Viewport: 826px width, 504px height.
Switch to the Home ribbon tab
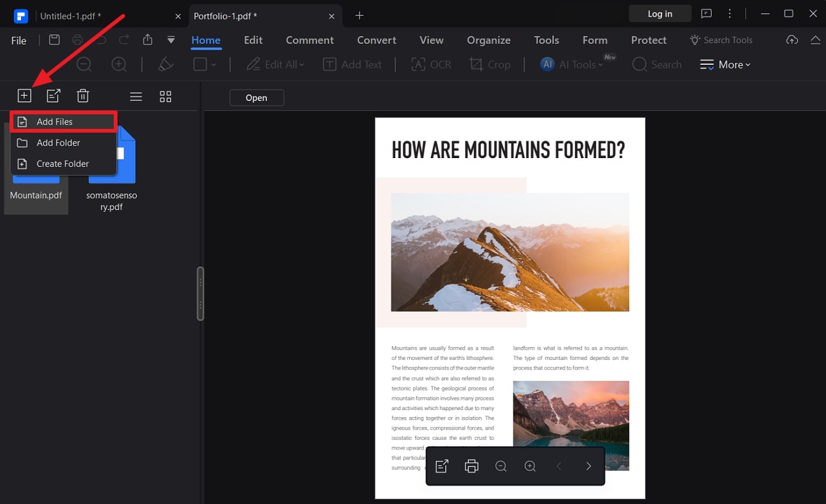206,40
